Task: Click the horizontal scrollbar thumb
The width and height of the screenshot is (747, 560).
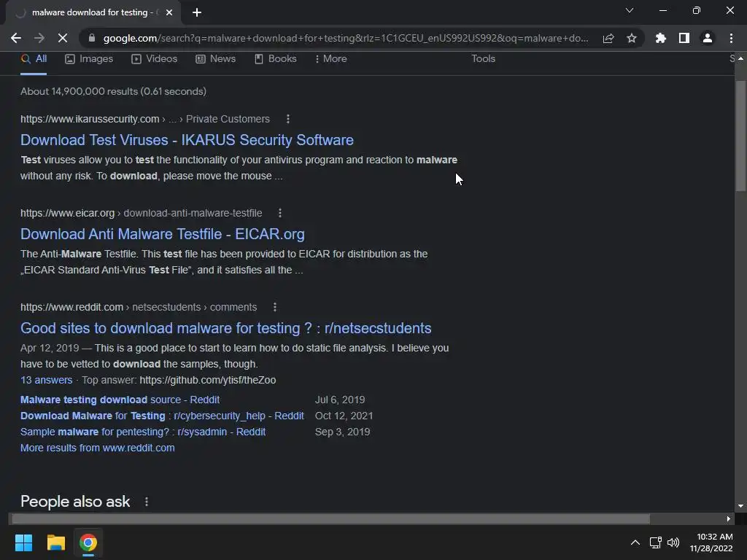Action: 330,518
